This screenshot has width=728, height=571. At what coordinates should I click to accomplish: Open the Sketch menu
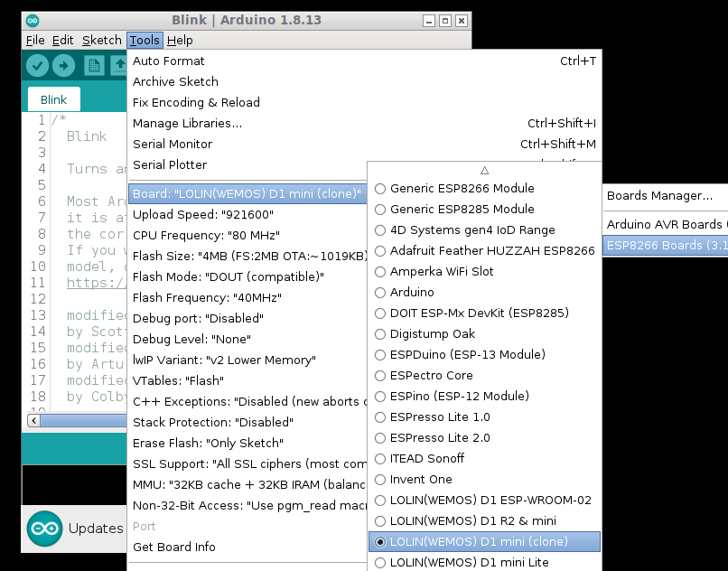[x=102, y=41]
